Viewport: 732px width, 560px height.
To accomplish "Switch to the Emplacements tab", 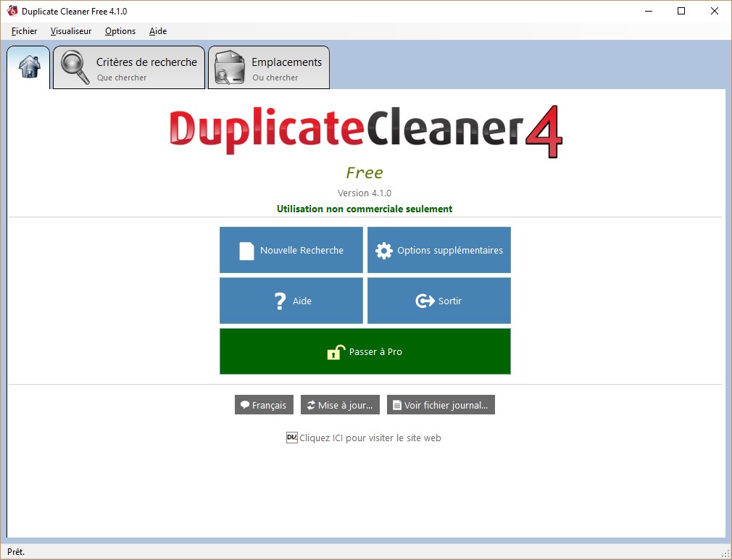I will point(269,67).
